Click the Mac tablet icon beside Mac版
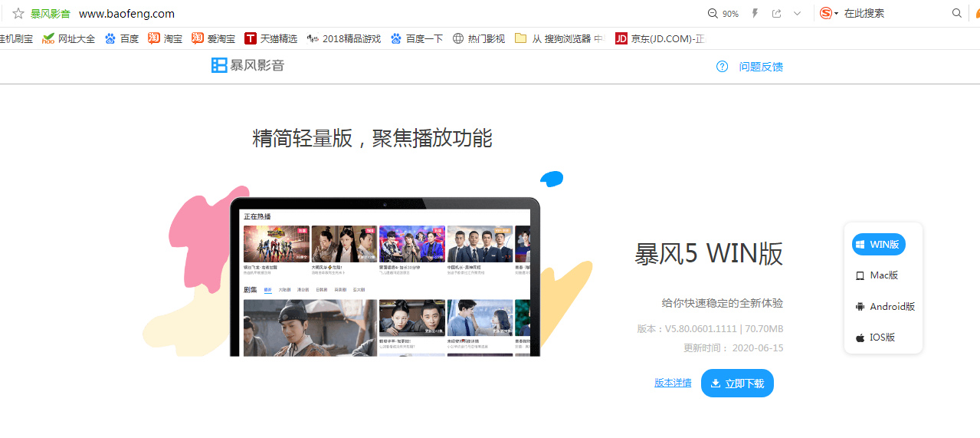 (860, 275)
